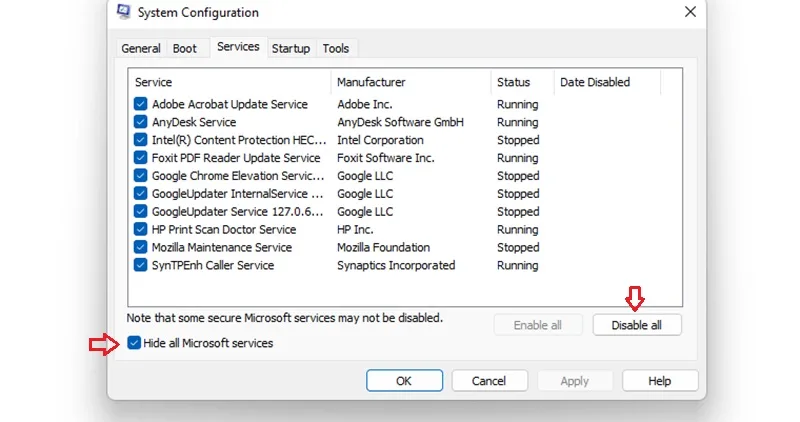Image resolution: width=800 pixels, height=422 pixels.
Task: Select the Services tab
Action: 238,47
